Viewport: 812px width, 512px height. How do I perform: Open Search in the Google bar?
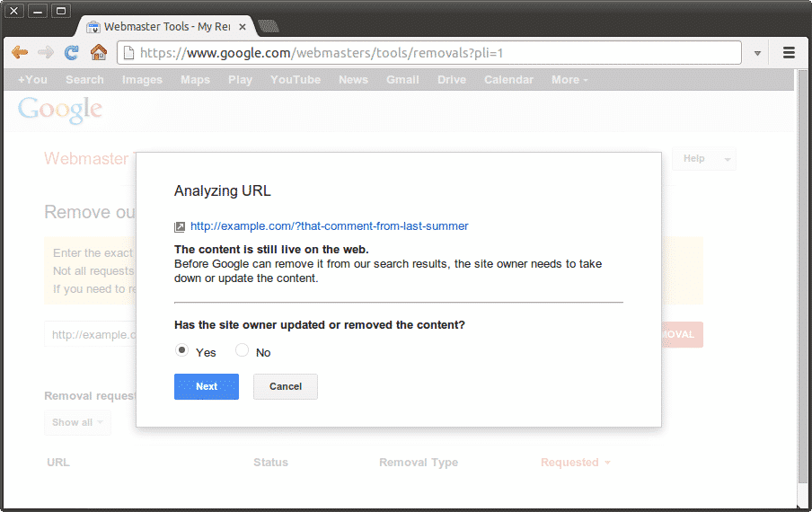click(84, 80)
